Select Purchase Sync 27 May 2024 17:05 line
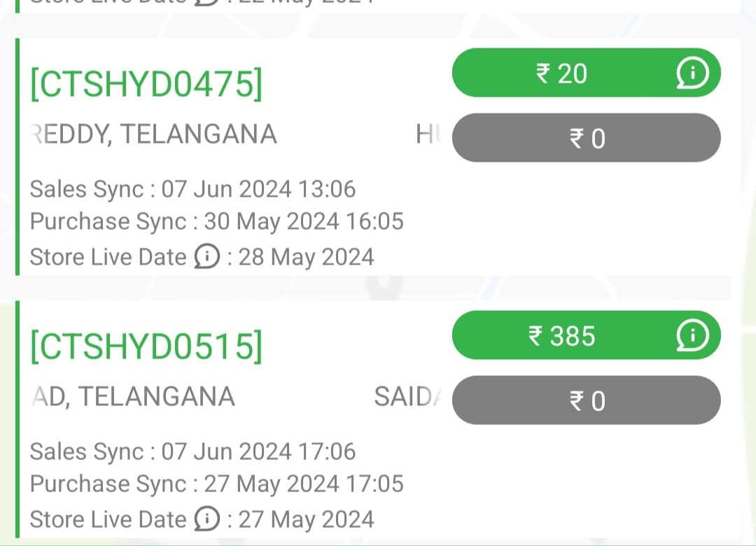 tap(216, 484)
